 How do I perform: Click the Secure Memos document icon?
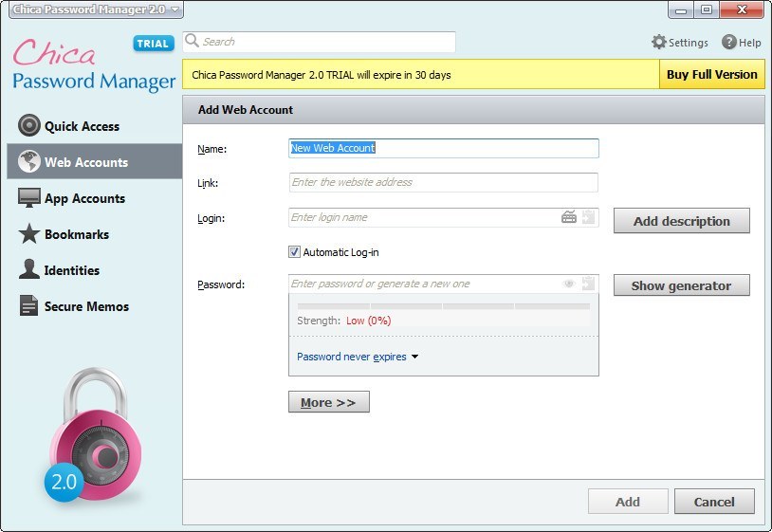click(28, 305)
